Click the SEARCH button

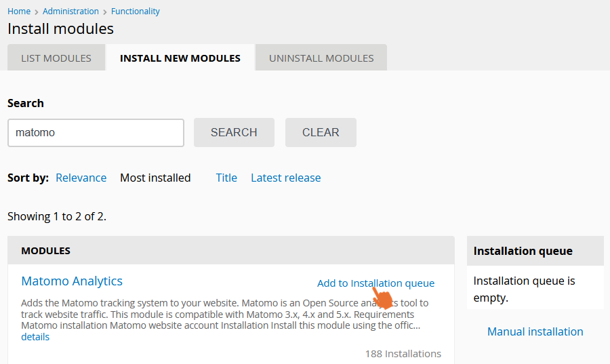tap(235, 133)
